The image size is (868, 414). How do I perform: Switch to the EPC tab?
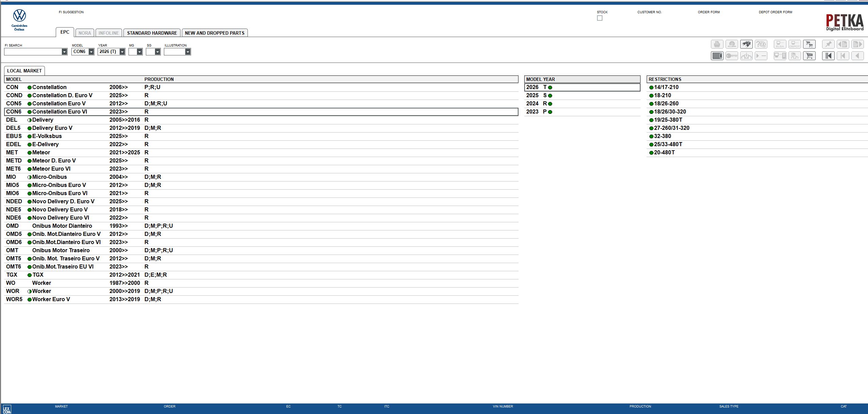(x=65, y=32)
